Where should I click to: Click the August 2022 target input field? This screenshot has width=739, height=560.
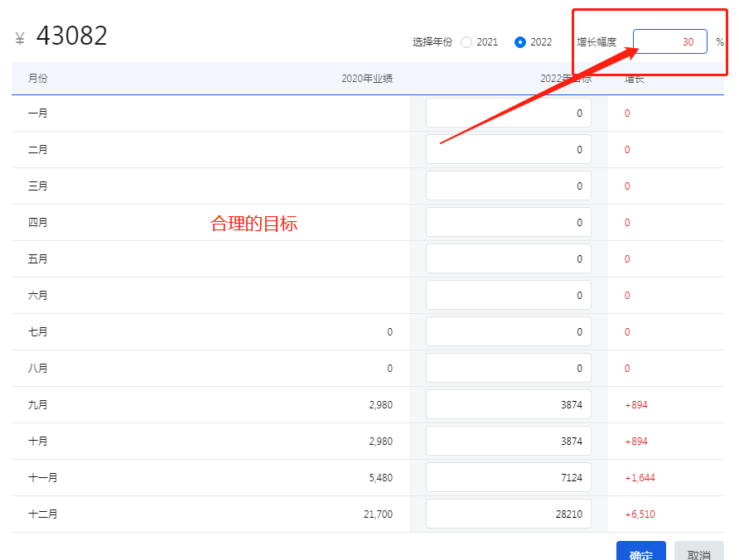point(509,368)
